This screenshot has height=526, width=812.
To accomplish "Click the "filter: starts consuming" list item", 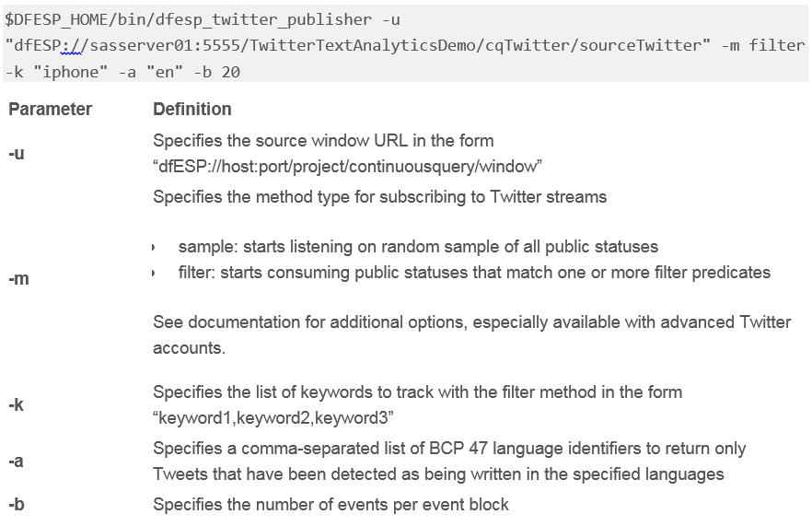I will pyautogui.click(x=474, y=273).
